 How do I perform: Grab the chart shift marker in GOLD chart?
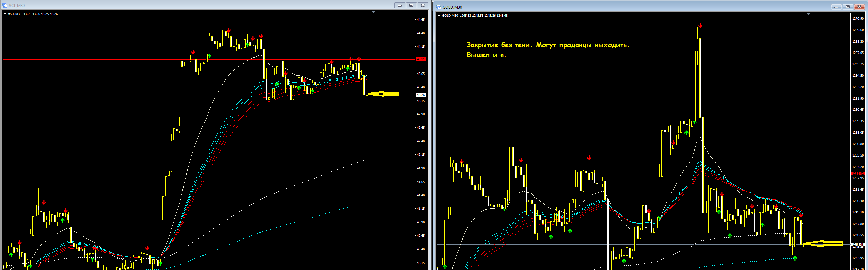(x=808, y=14)
